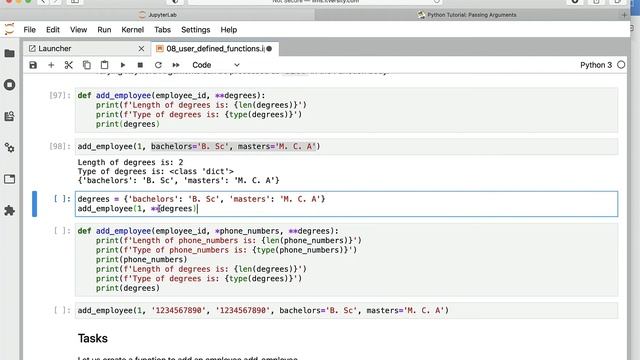Viewport: 640px width, 360px height.
Task: Click the blue collapser bar of the active cell
Action: click(34, 204)
